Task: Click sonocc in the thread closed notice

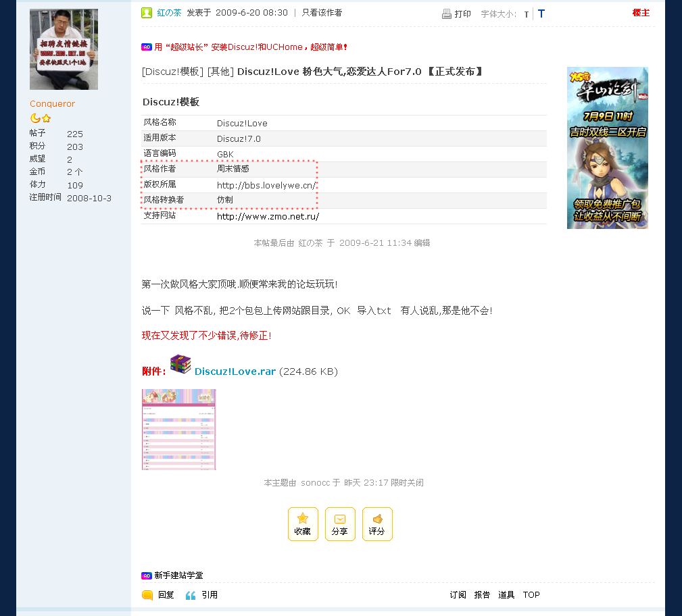Action: tap(316, 483)
